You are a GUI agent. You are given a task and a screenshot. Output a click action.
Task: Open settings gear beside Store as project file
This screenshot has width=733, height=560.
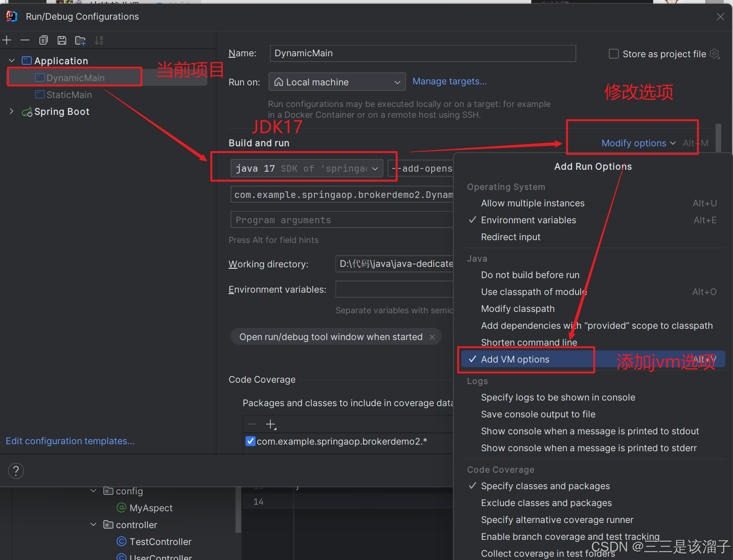coord(715,53)
